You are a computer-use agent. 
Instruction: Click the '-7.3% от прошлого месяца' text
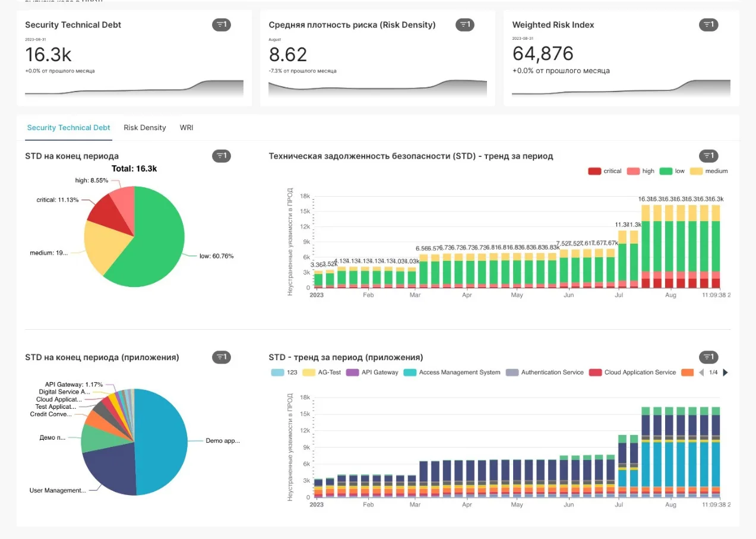click(303, 71)
